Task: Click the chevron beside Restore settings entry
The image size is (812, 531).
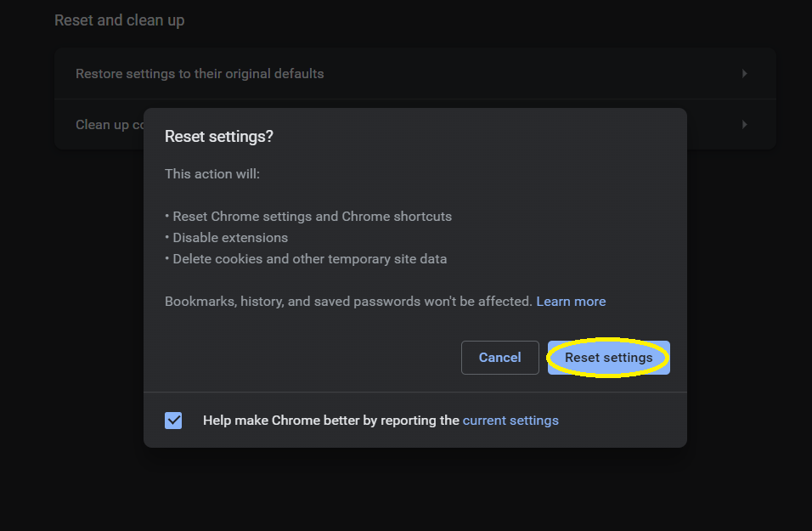Action: pos(744,73)
